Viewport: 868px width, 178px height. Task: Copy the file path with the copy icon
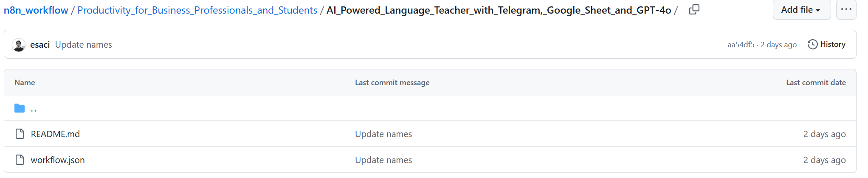pyautogui.click(x=694, y=10)
